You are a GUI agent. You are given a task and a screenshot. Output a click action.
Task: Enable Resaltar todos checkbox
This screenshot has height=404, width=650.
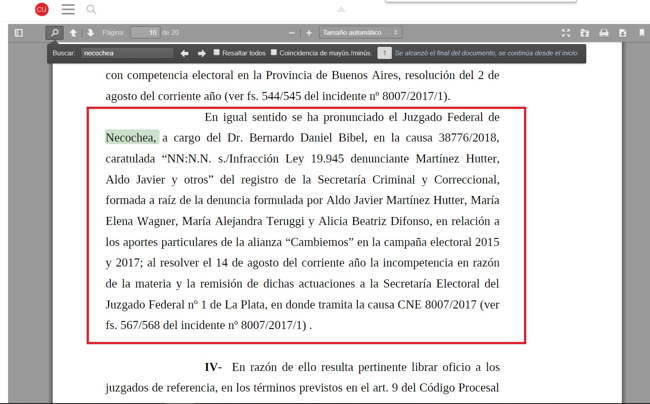(x=216, y=53)
